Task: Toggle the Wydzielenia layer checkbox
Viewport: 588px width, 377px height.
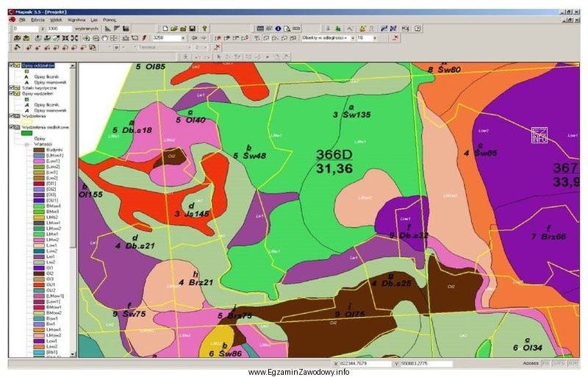Action: coord(12,116)
